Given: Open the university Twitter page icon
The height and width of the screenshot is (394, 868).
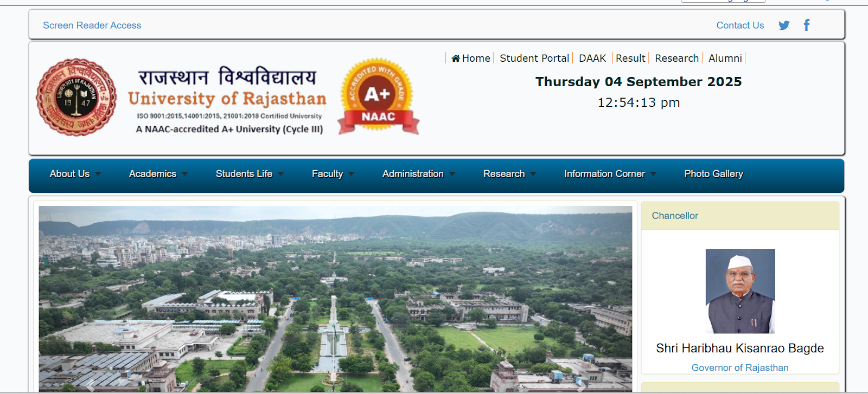Looking at the screenshot, I should [784, 25].
